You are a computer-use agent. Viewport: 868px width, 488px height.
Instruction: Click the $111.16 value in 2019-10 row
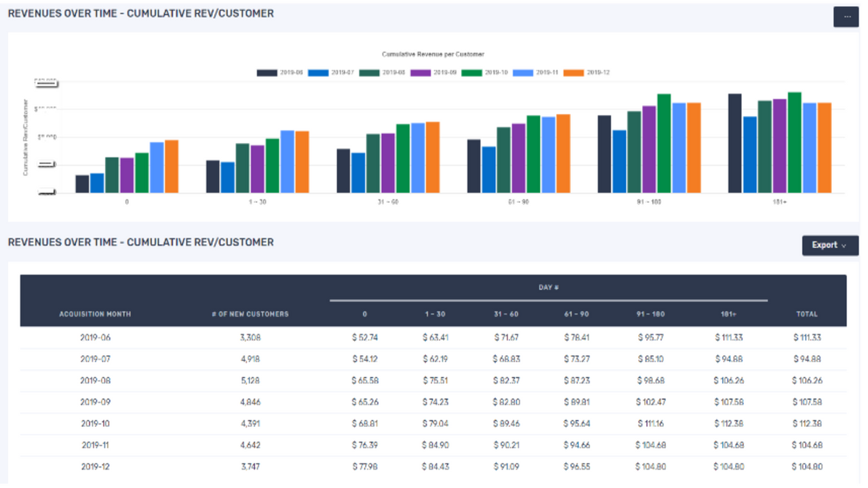pos(650,424)
